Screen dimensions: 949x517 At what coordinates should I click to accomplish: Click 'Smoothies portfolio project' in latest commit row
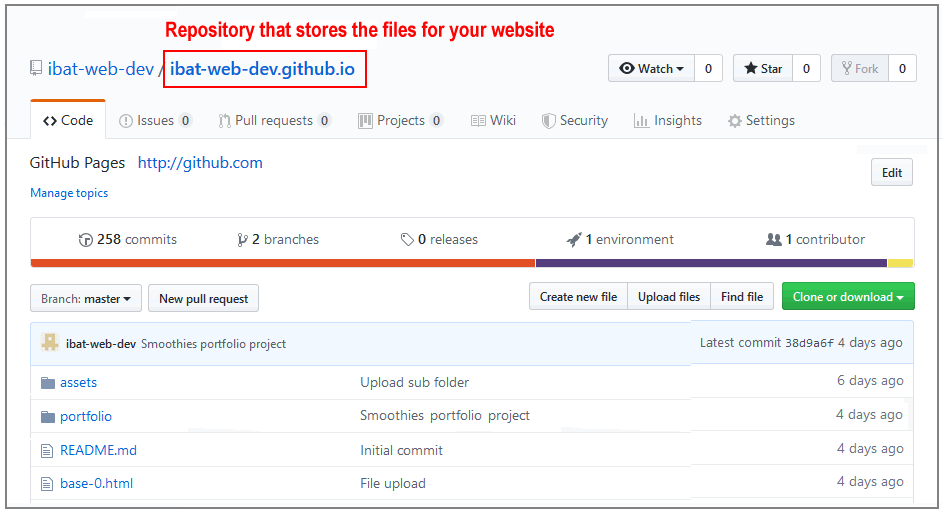(x=213, y=344)
